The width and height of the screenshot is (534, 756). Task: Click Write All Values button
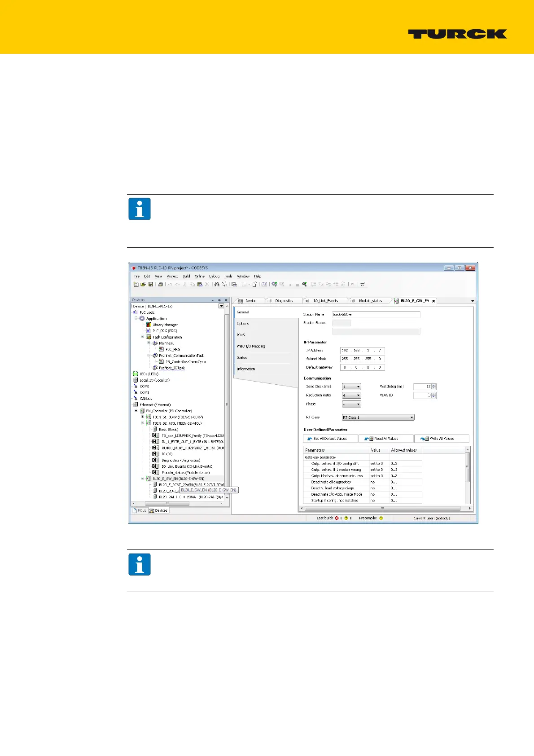442,439
